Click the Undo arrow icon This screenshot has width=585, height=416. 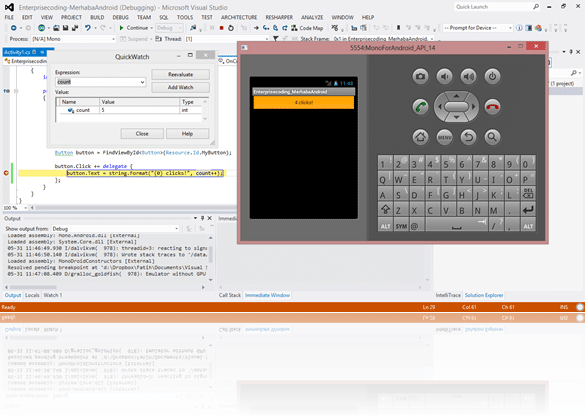pos(88,28)
